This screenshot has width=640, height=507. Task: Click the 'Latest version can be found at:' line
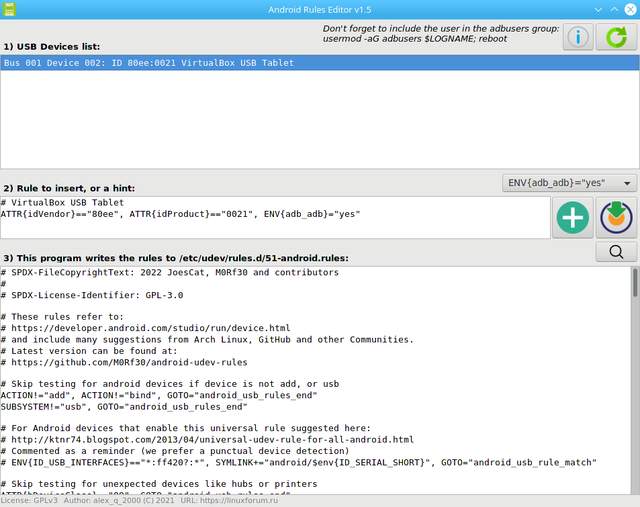coord(89,351)
